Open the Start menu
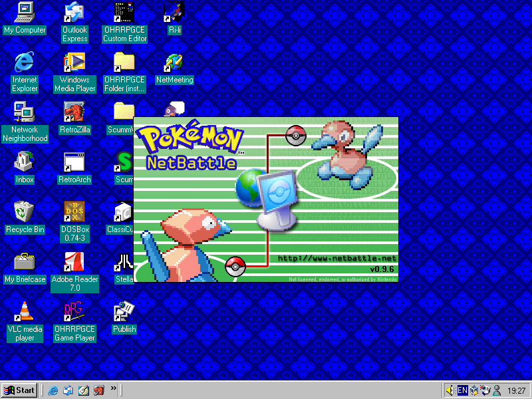The image size is (532, 399). [x=19, y=390]
